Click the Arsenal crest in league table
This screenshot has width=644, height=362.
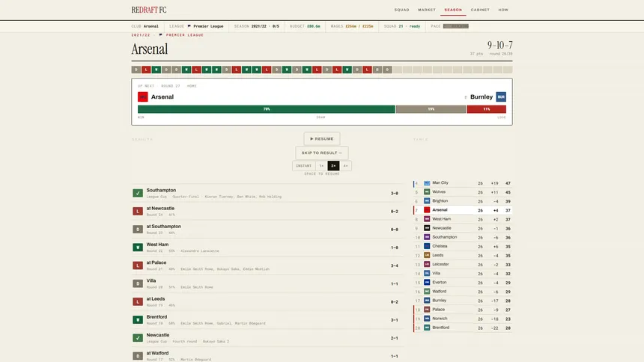click(x=427, y=210)
